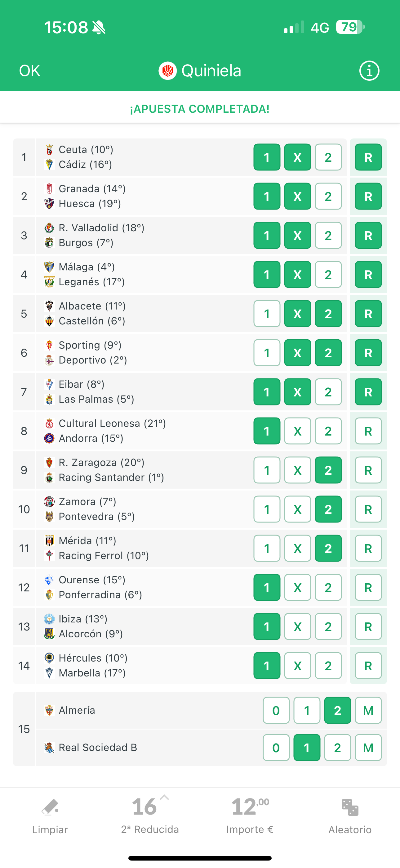400x868 pixels.
Task: Toggle option 1 for Albacete vs Castellón
Action: [267, 314]
